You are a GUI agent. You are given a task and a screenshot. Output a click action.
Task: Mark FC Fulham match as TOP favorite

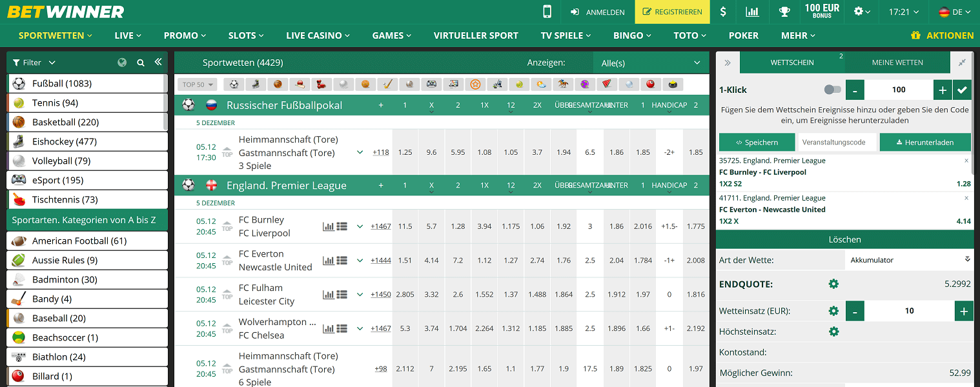coord(227,295)
